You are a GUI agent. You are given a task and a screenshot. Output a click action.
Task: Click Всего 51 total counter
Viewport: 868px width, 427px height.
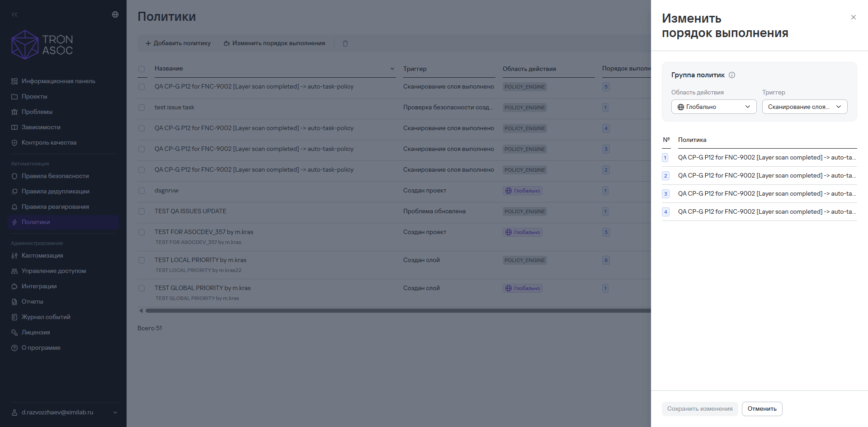coord(150,328)
